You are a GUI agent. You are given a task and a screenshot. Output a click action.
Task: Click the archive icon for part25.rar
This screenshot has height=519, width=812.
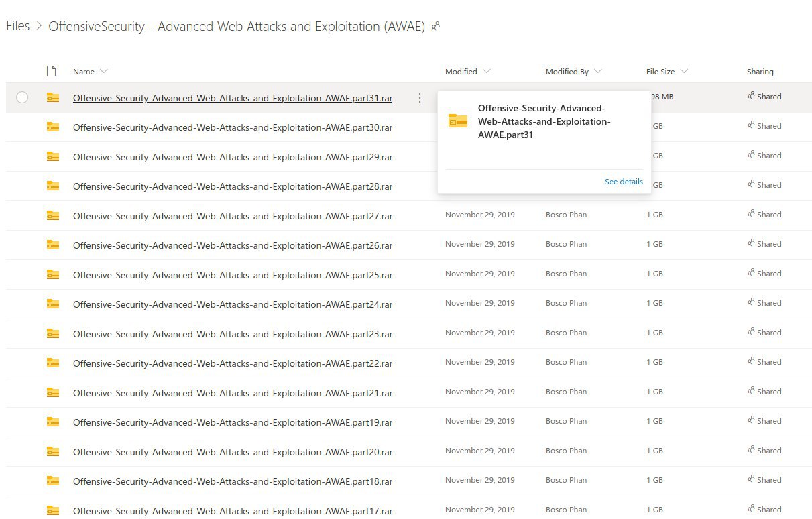53,274
